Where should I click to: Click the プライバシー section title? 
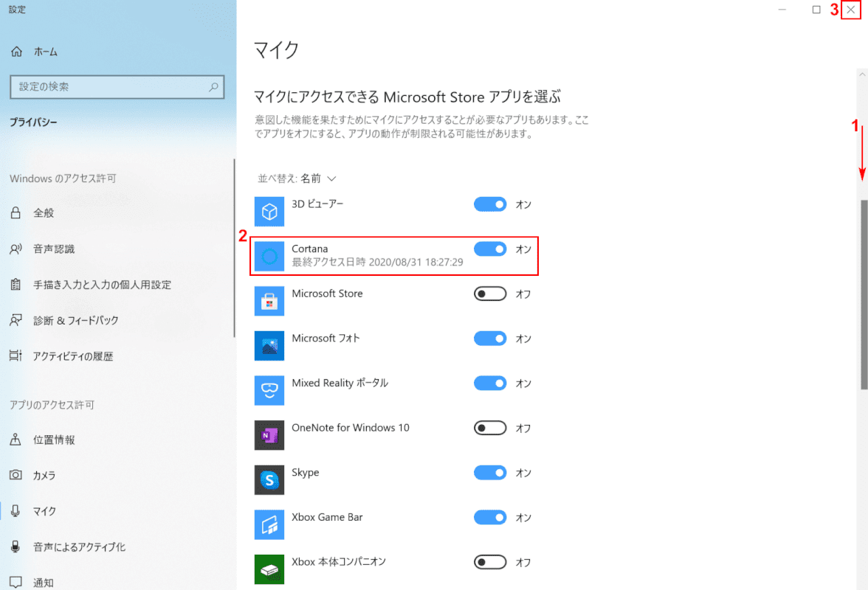coord(33,122)
